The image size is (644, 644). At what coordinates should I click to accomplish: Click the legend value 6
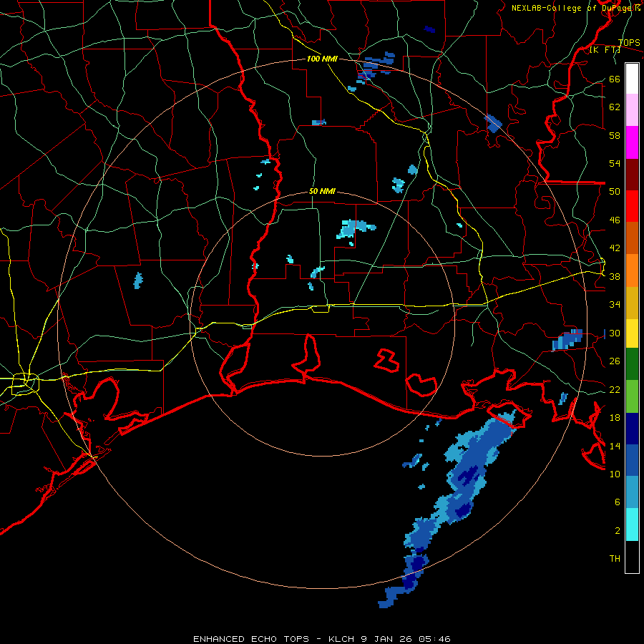point(618,502)
